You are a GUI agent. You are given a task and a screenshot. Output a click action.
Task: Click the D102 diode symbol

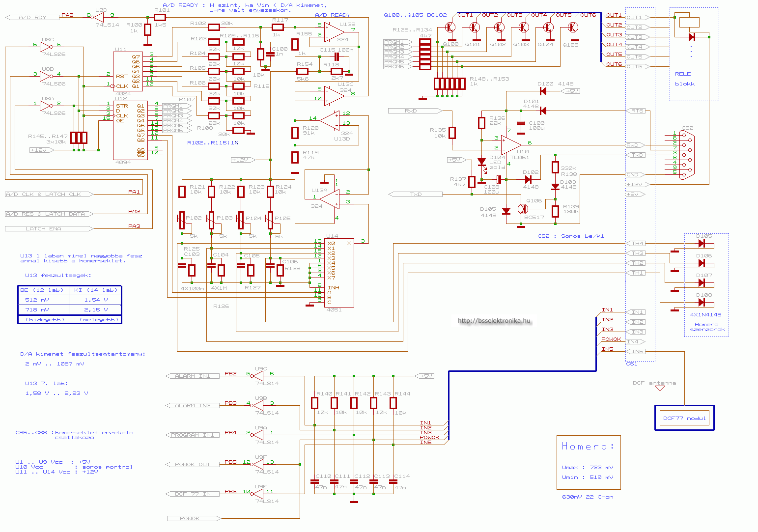(x=528, y=179)
